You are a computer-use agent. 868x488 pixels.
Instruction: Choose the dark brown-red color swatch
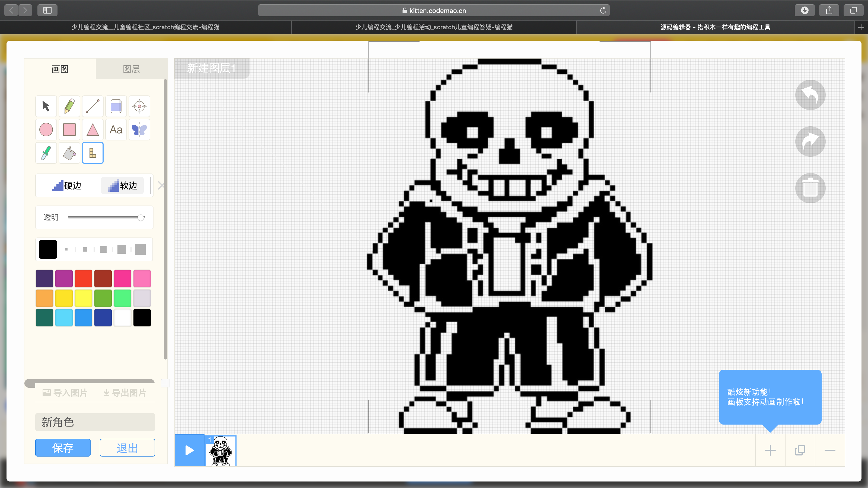(x=103, y=279)
